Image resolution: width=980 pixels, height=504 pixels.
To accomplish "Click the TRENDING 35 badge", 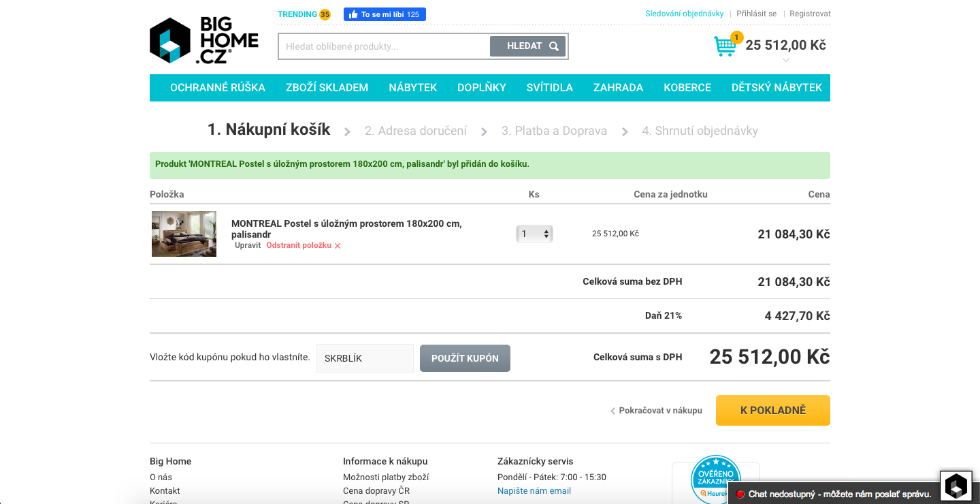I will [x=304, y=14].
